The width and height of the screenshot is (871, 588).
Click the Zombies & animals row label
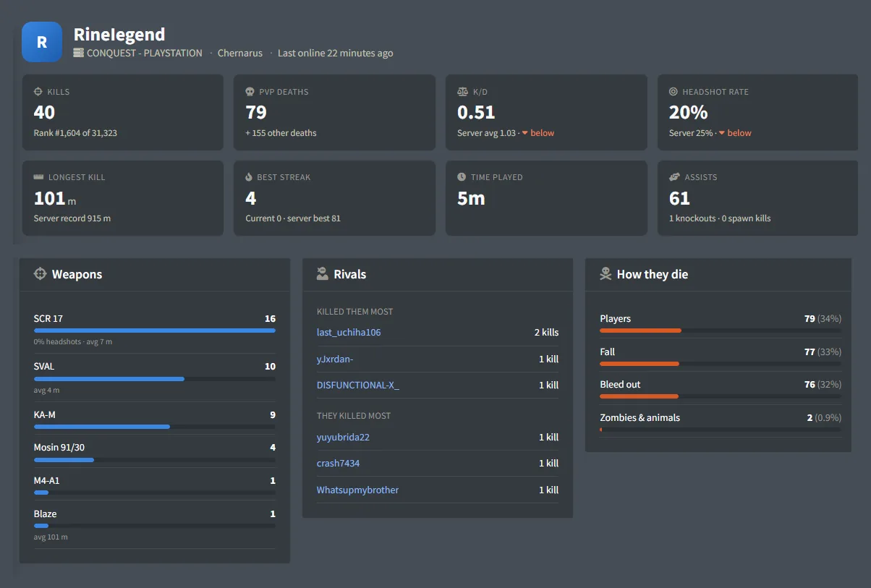(640, 417)
